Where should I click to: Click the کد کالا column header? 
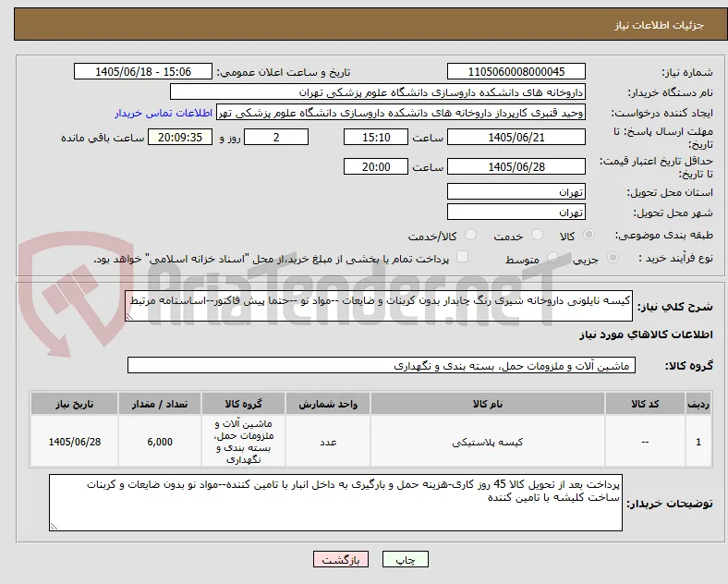click(645, 404)
